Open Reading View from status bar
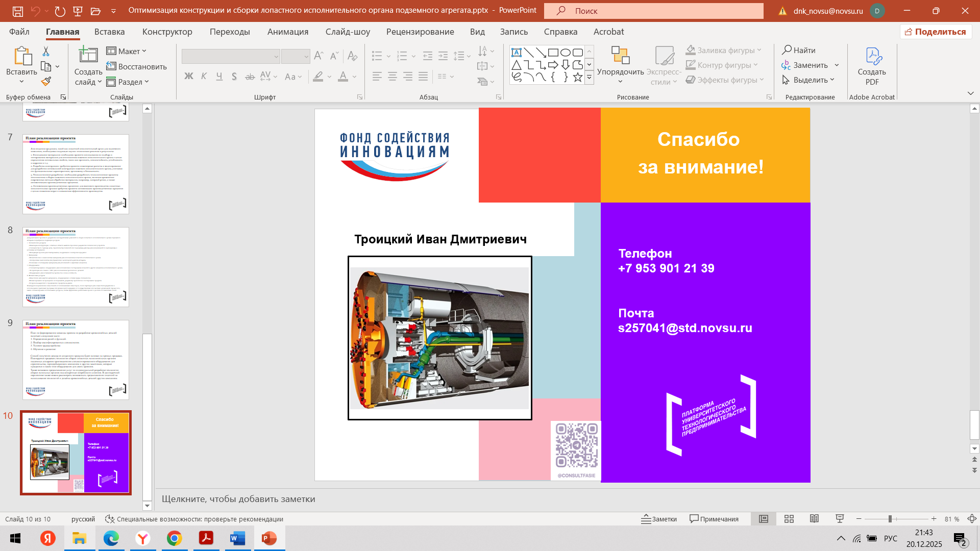This screenshot has width=980, height=551. tap(814, 519)
